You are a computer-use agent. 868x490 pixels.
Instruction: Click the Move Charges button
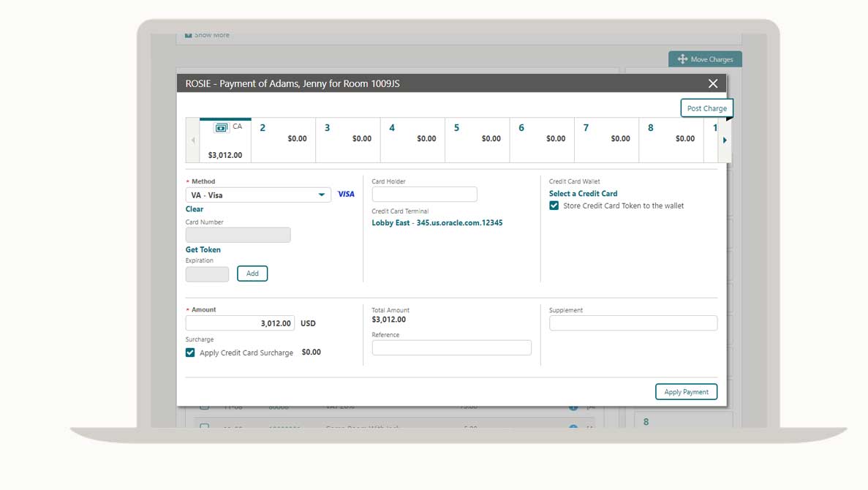(705, 59)
